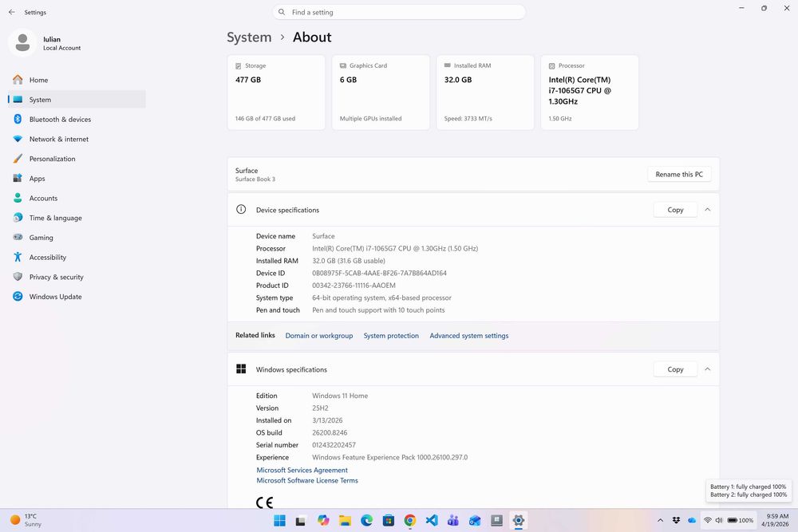The width and height of the screenshot is (798, 532).
Task: Open Outlook from the taskbar
Action: (x=475, y=520)
